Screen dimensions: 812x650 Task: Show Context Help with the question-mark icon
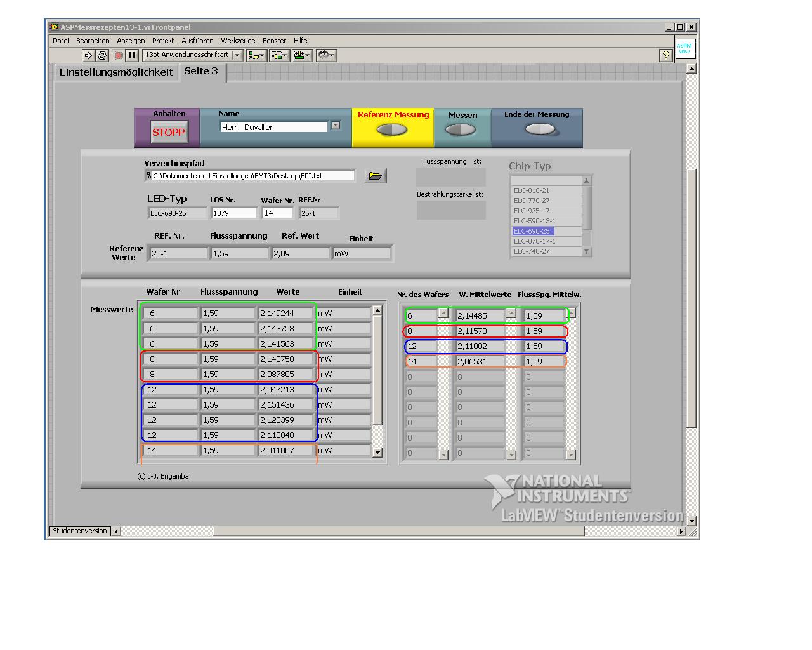[x=665, y=55]
